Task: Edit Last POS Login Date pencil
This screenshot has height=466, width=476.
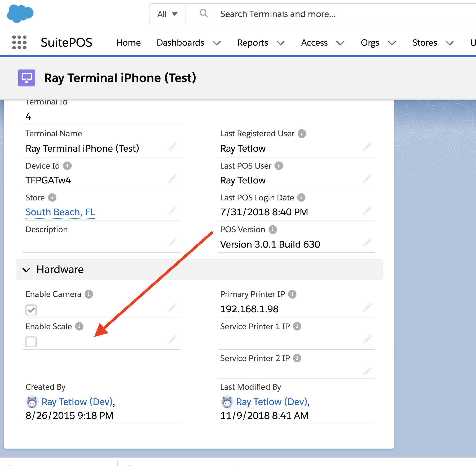Action: [x=367, y=211]
